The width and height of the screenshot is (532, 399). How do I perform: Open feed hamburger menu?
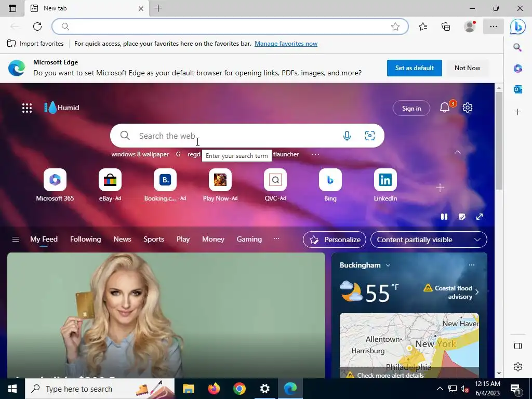click(15, 239)
